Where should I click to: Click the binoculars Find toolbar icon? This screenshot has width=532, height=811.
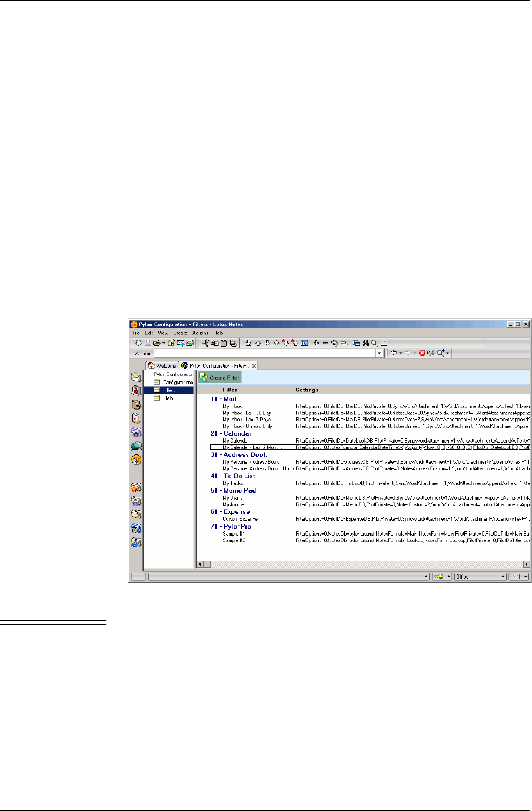(x=365, y=343)
